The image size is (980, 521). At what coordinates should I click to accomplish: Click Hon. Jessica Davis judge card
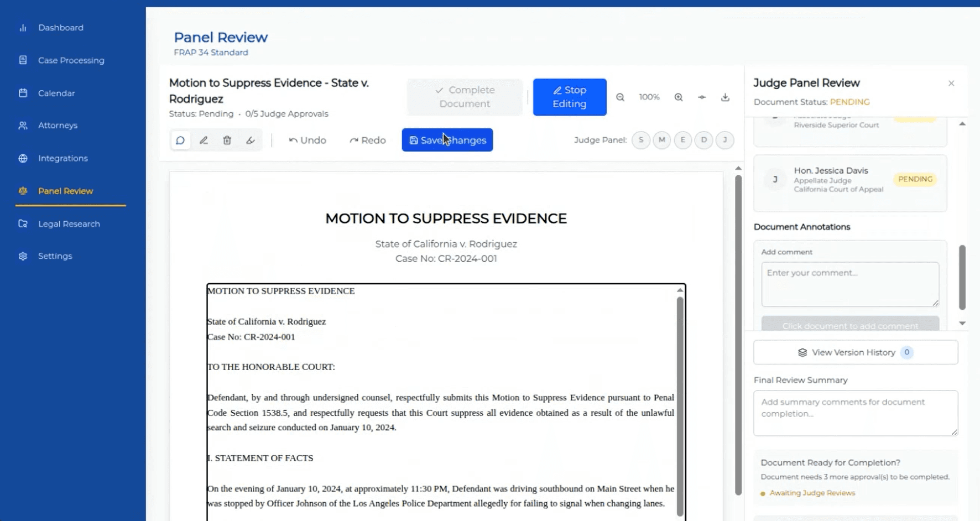850,183
